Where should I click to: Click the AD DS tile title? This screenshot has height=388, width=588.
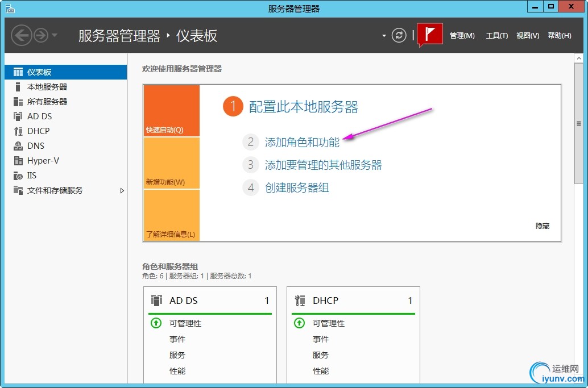tap(183, 301)
